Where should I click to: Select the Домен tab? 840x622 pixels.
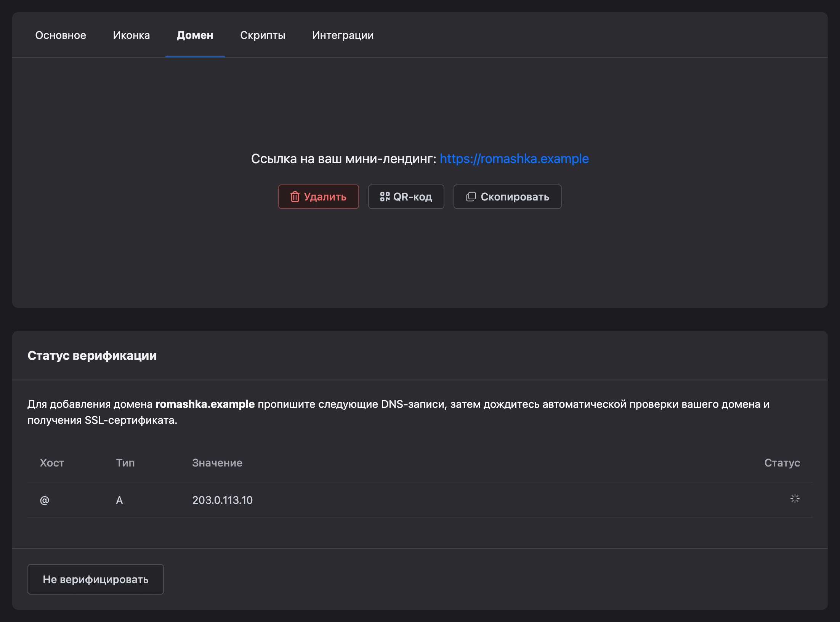click(x=195, y=35)
